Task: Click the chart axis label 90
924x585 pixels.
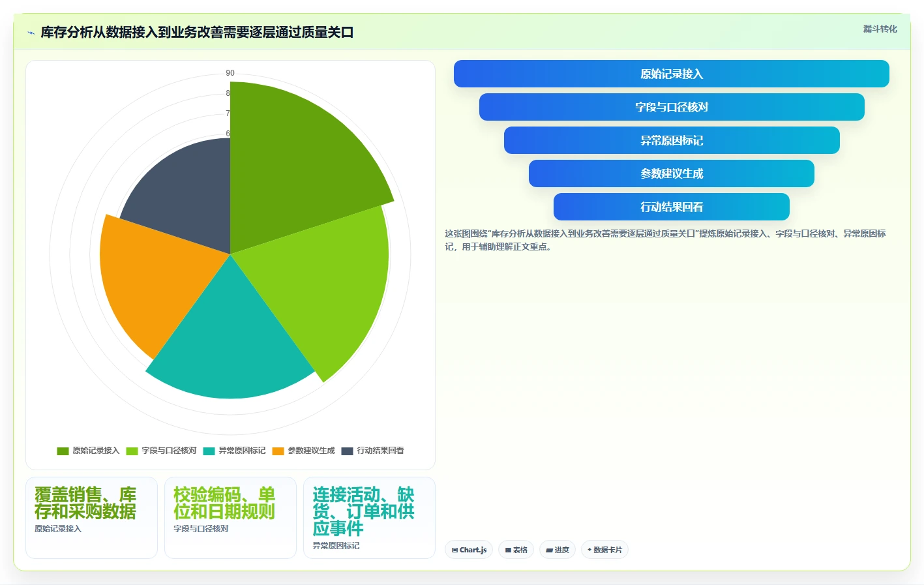Action: coord(230,73)
